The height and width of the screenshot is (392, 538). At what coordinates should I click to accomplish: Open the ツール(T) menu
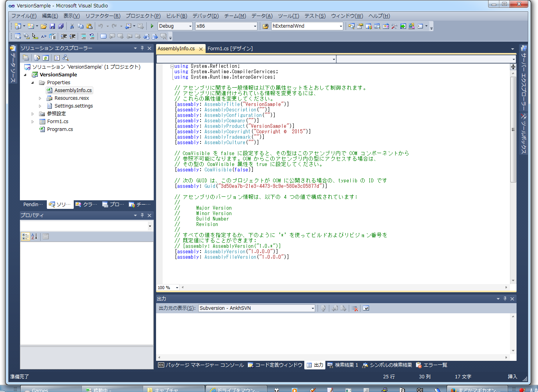pos(289,16)
